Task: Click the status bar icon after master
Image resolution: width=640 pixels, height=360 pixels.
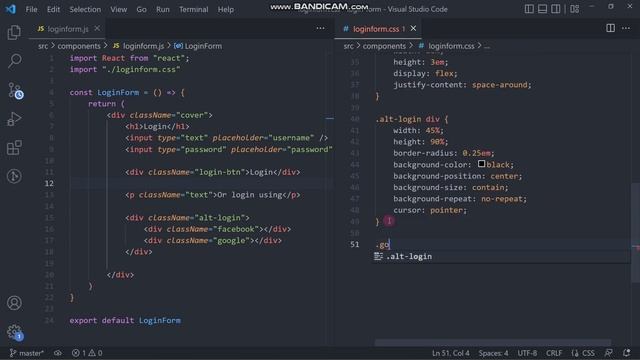Action: (58, 353)
